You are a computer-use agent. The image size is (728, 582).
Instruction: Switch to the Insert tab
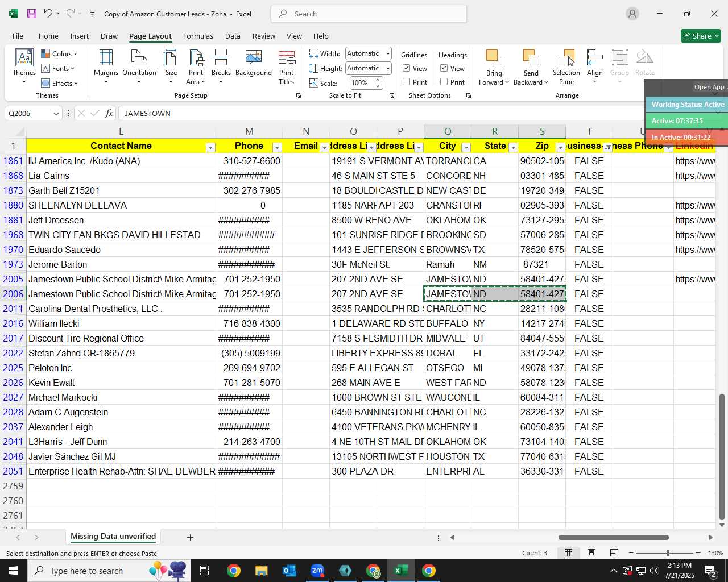pyautogui.click(x=80, y=36)
